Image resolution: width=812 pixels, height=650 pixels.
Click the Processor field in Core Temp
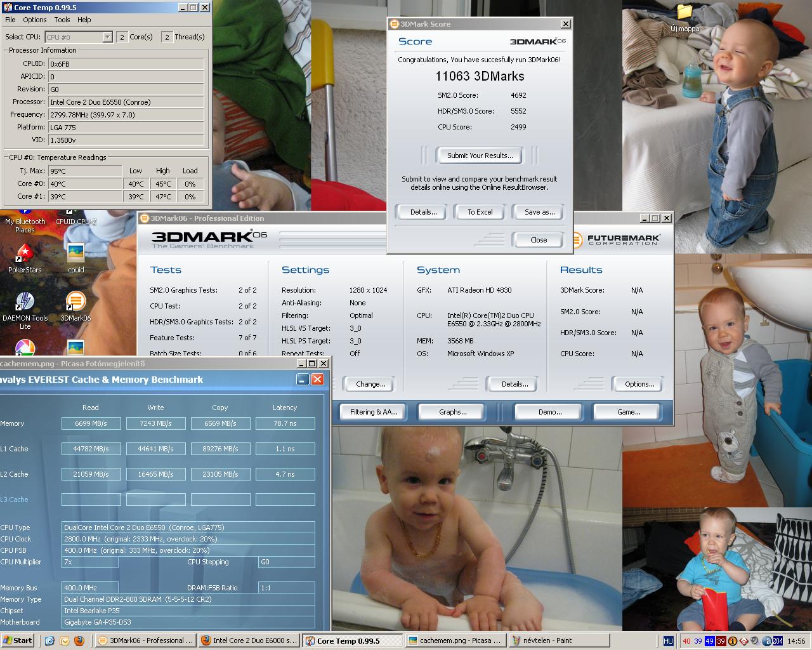point(126,102)
